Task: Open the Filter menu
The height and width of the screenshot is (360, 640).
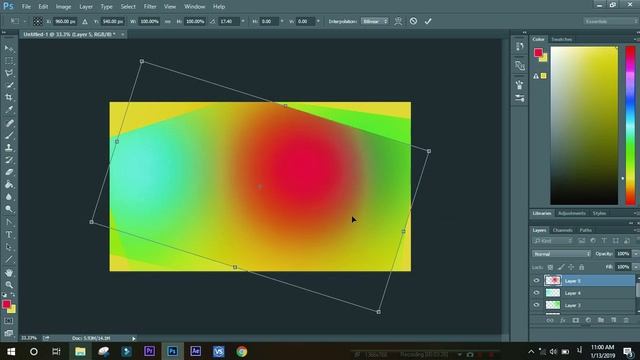Action: 150,7
